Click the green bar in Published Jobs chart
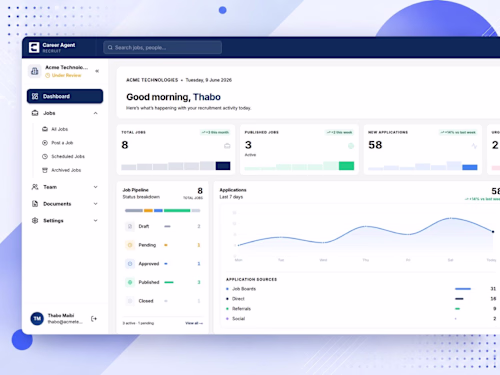The width and height of the screenshot is (500, 375). 346,166
